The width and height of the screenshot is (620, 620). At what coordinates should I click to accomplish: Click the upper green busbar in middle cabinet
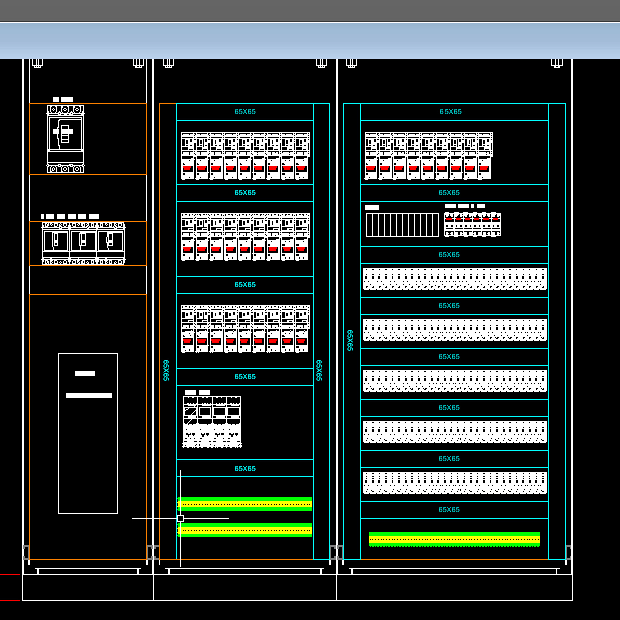245,504
